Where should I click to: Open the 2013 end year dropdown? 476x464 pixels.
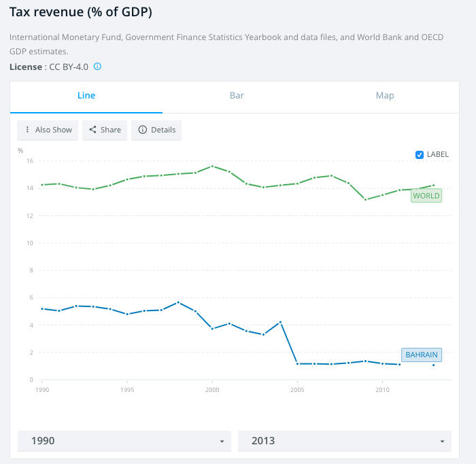coord(344,441)
